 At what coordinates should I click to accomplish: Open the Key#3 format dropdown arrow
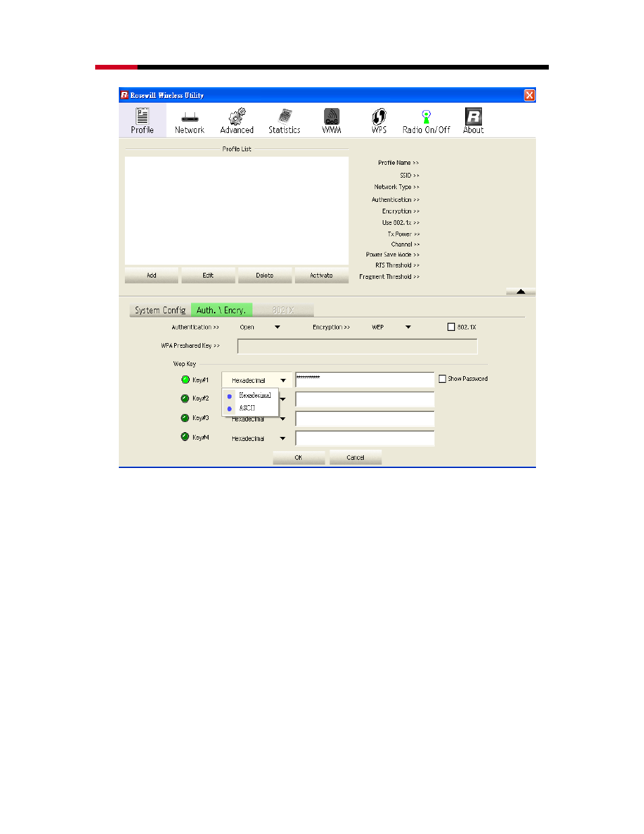(283, 419)
